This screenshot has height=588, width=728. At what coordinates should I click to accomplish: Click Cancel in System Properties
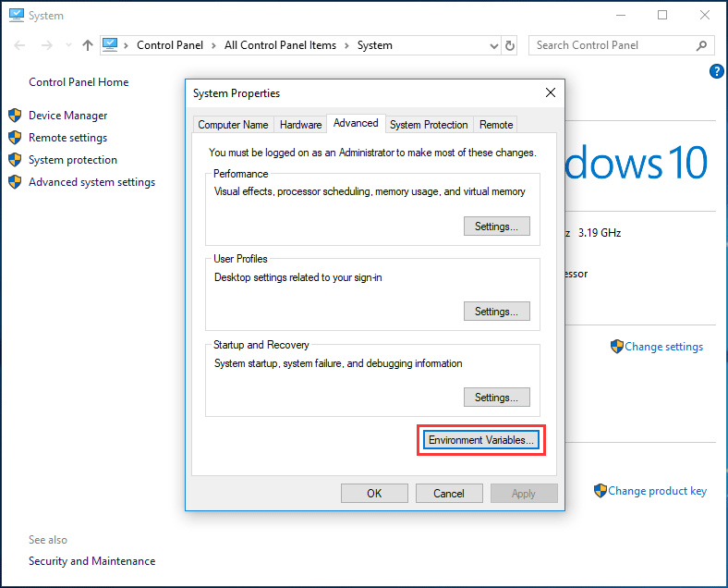(449, 494)
